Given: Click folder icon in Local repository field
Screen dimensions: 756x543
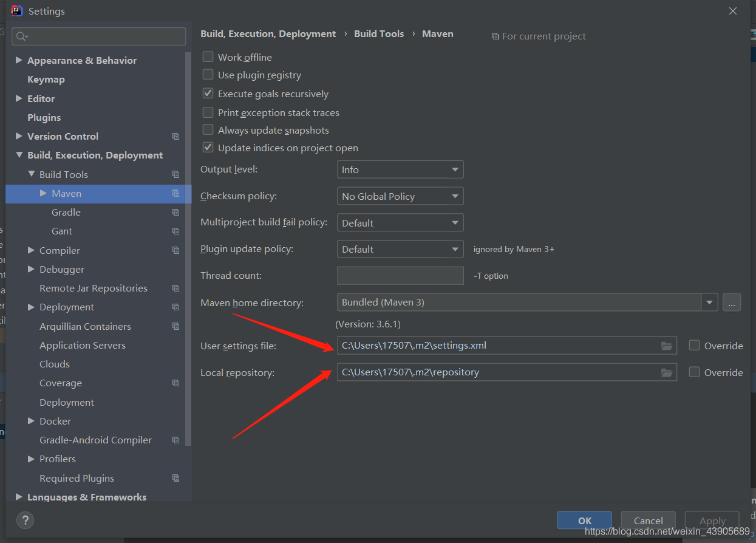Looking at the screenshot, I should 667,372.
